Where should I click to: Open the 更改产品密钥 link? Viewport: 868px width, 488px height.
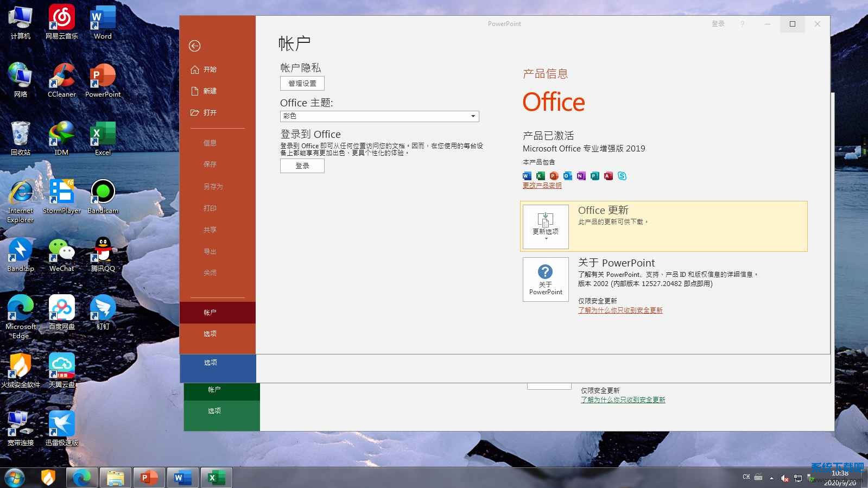pyautogui.click(x=542, y=186)
